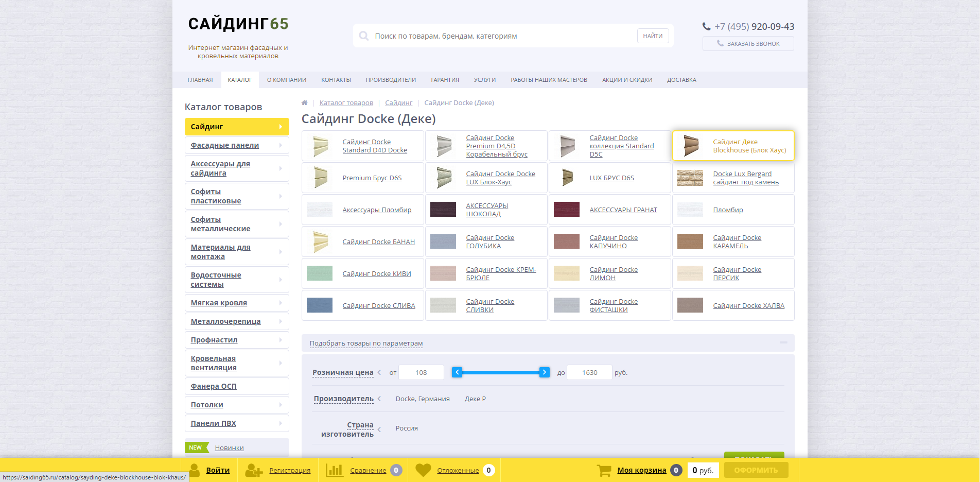Click the home breadcrumb icon
This screenshot has height=482, width=980.
point(304,102)
